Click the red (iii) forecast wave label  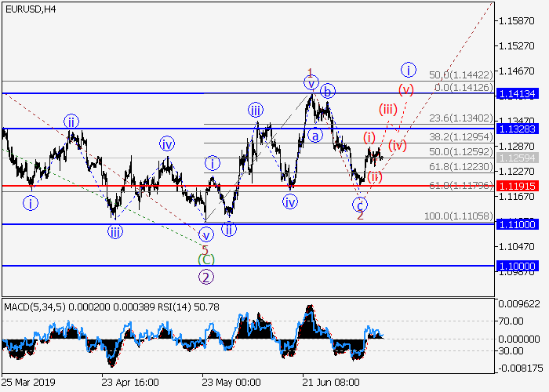(x=388, y=109)
